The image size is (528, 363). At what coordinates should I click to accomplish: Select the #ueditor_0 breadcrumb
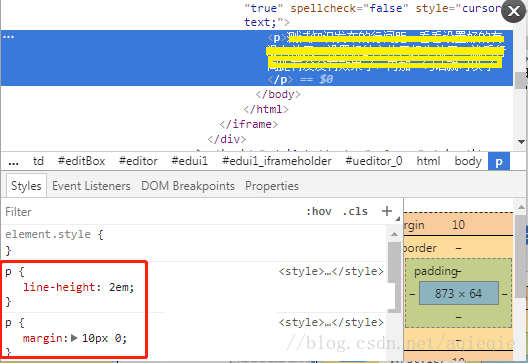pyautogui.click(x=374, y=161)
